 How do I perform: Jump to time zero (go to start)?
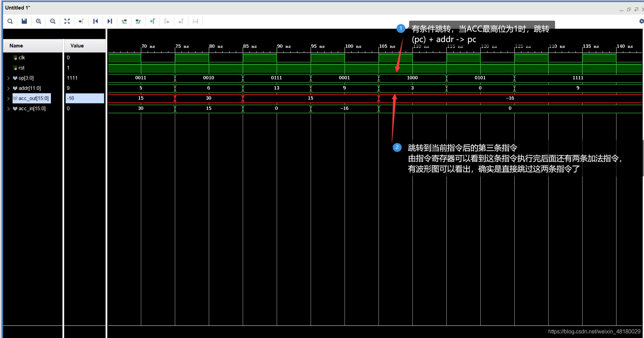tap(95, 21)
